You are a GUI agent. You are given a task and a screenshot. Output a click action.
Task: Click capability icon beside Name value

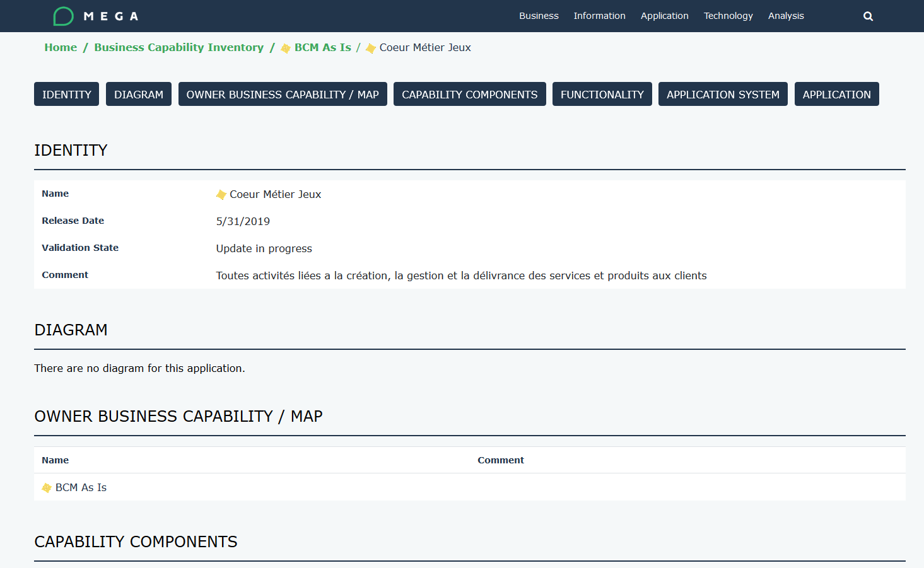pos(221,195)
